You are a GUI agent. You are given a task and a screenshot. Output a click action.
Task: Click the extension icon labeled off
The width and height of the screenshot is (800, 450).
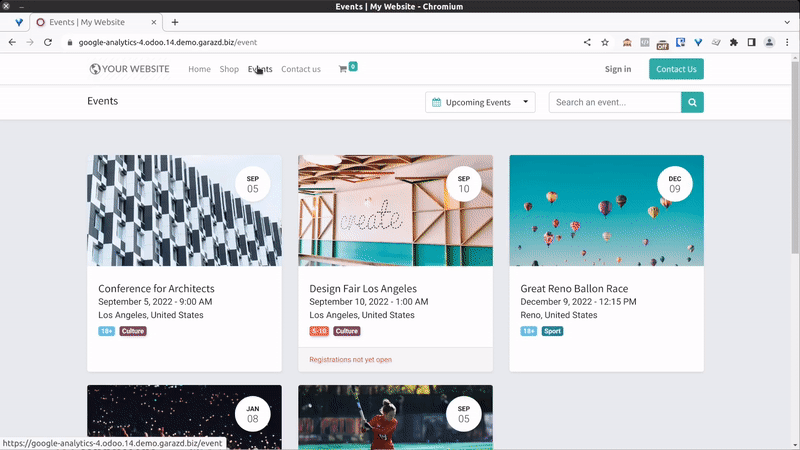[x=662, y=44]
